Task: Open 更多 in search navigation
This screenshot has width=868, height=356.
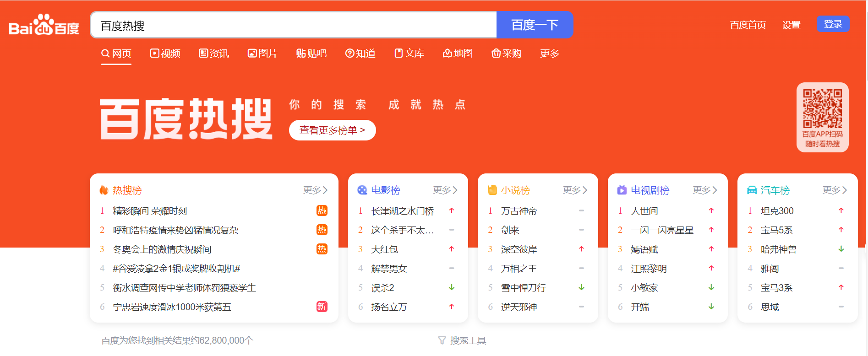Action: (x=550, y=54)
